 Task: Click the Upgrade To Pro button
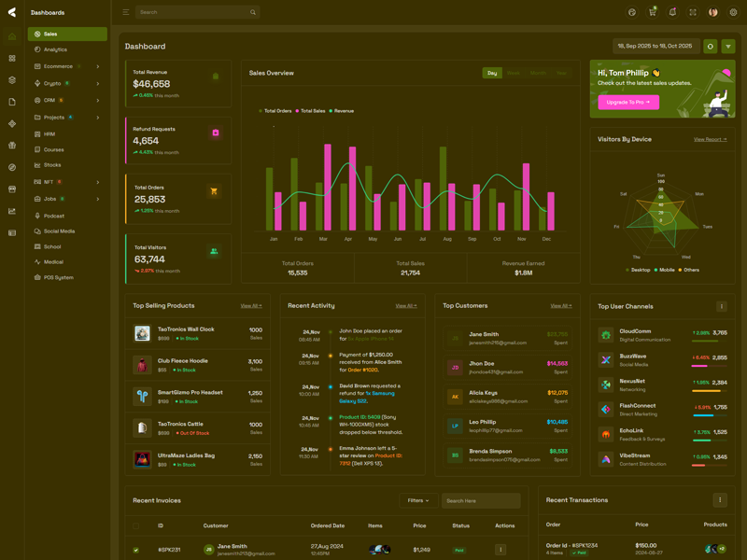click(x=628, y=102)
